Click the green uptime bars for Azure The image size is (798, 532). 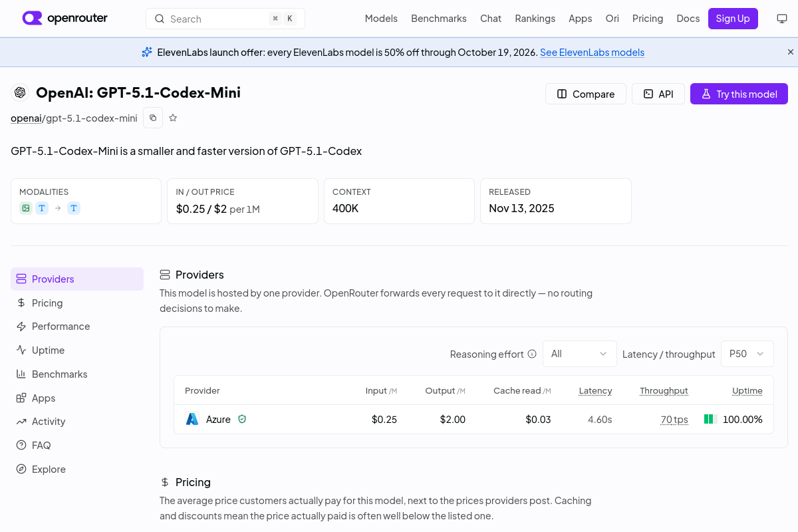tap(710, 419)
